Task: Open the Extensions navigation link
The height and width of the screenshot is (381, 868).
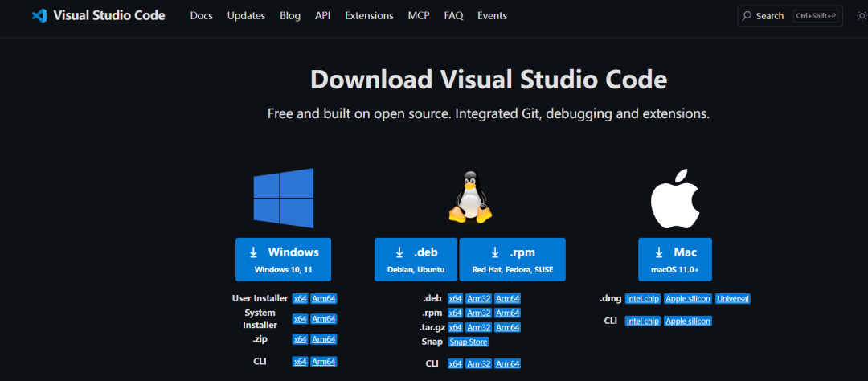Action: (369, 15)
